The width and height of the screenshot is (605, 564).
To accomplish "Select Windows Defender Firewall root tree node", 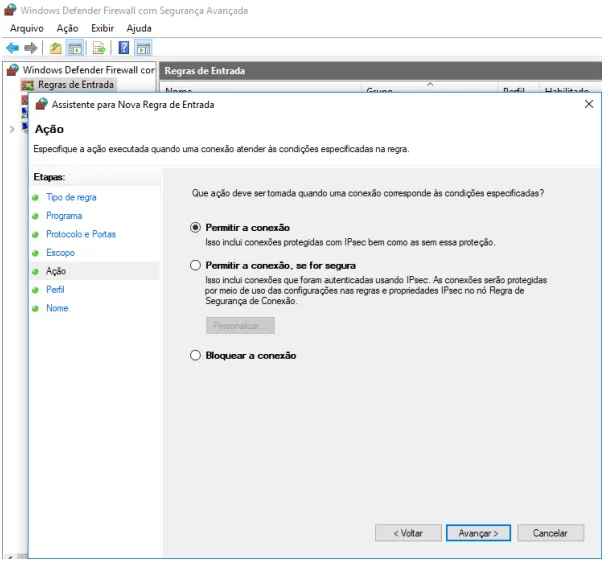I will (x=88, y=70).
